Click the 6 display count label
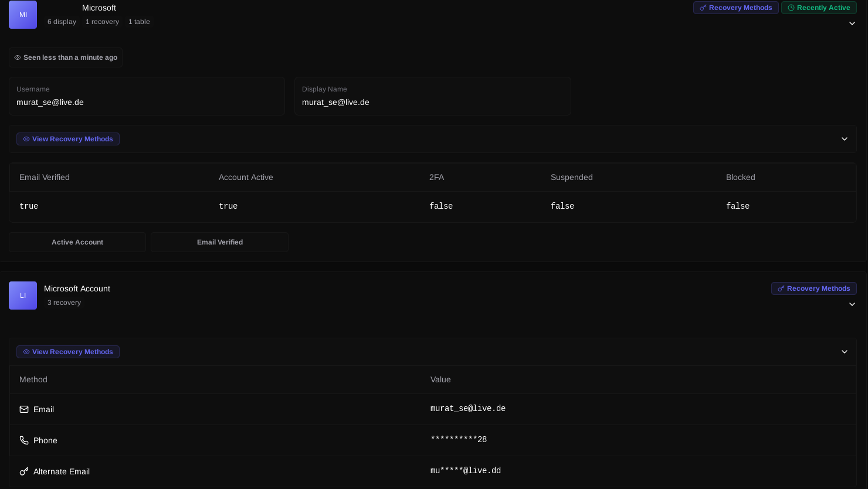 tap(62, 22)
